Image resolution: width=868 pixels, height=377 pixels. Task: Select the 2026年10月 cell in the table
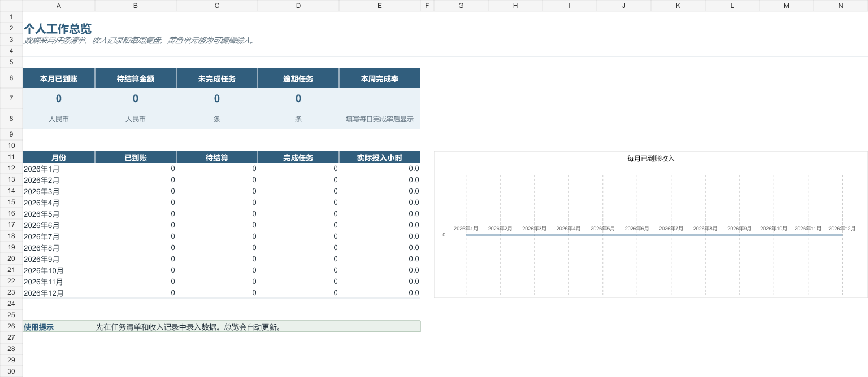(x=59, y=270)
